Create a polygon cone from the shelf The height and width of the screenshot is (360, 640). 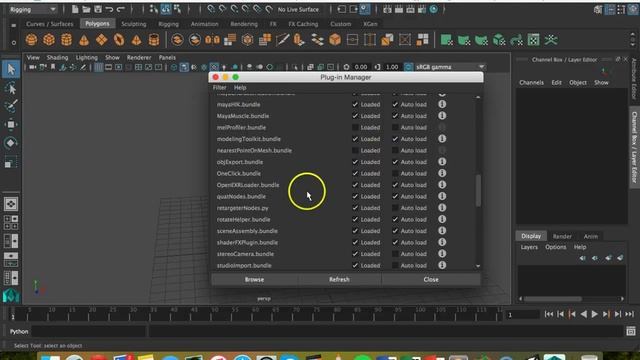(84, 40)
